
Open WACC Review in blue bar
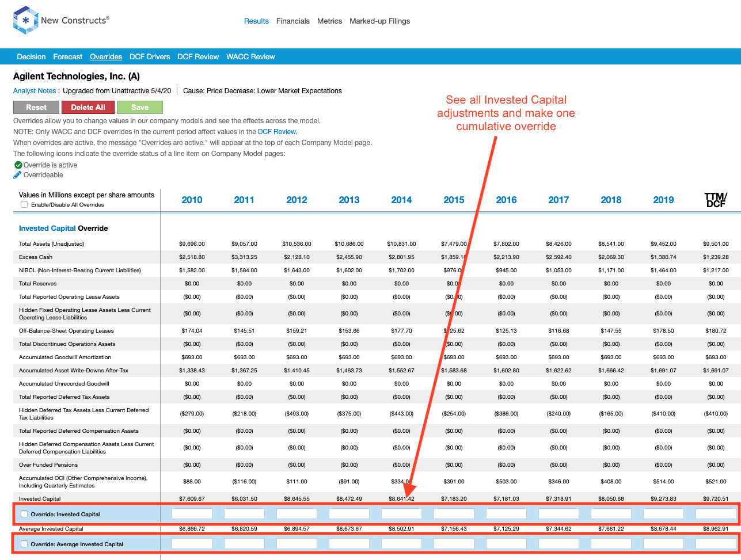pyautogui.click(x=250, y=57)
